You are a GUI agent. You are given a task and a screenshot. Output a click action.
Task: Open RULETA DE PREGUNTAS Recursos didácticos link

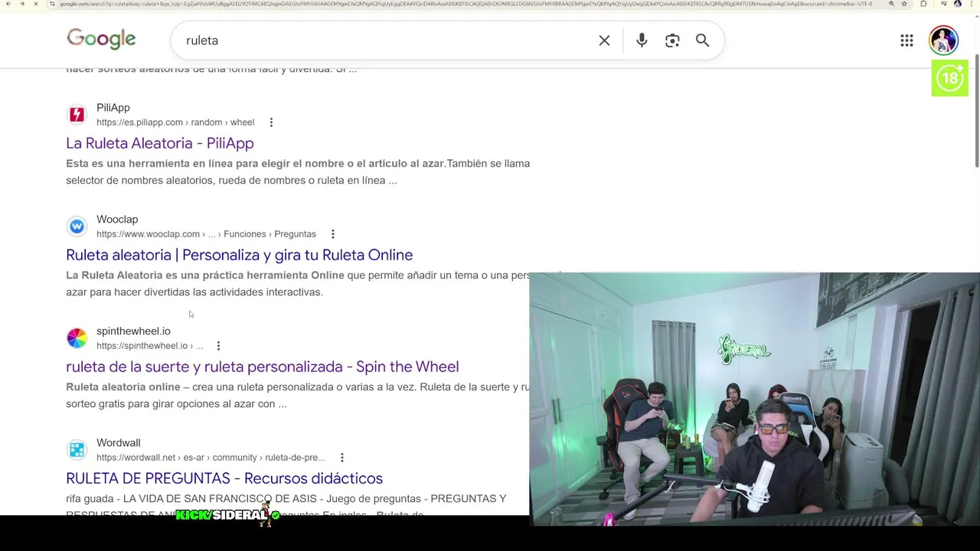(224, 478)
